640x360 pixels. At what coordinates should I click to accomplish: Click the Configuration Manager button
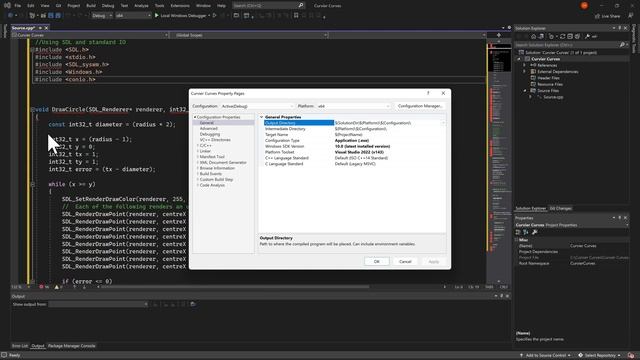(420, 106)
